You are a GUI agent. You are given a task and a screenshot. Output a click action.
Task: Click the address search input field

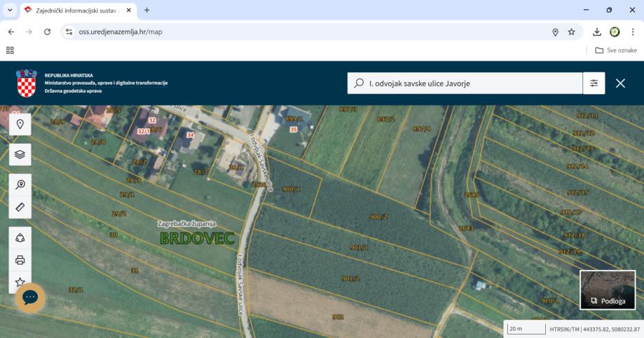465,83
